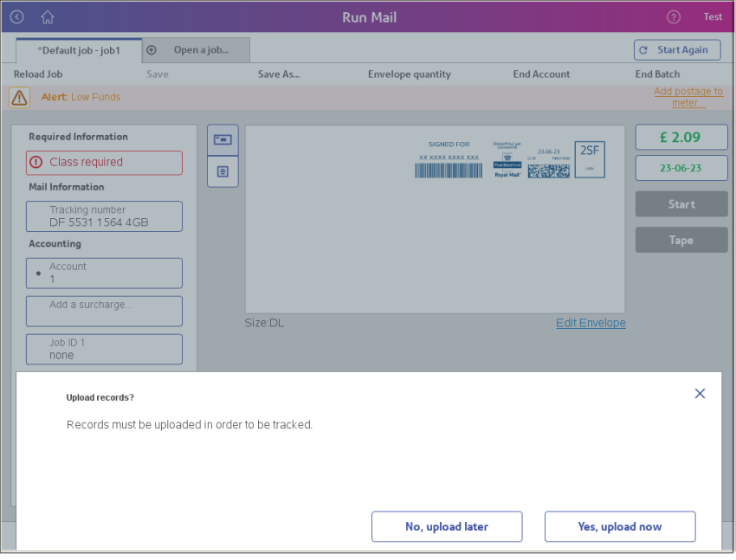Open the Add postage to meter link
Image resolution: width=736 pixels, height=560 pixels.
click(x=688, y=97)
